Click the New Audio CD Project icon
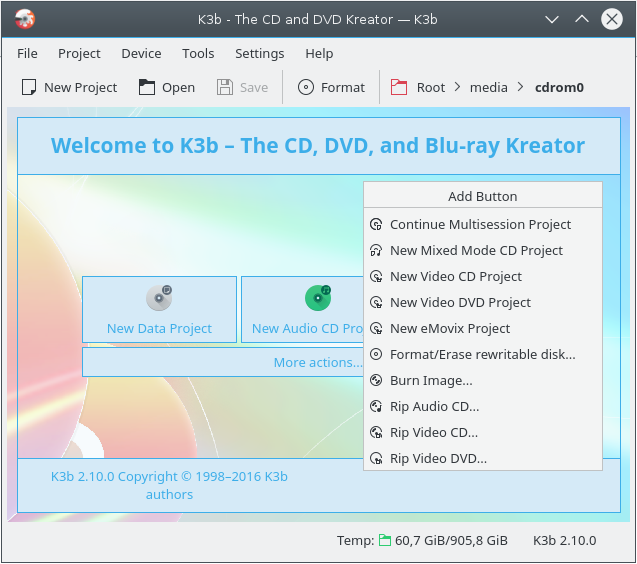Image resolution: width=637 pixels, height=564 pixels. [317, 298]
